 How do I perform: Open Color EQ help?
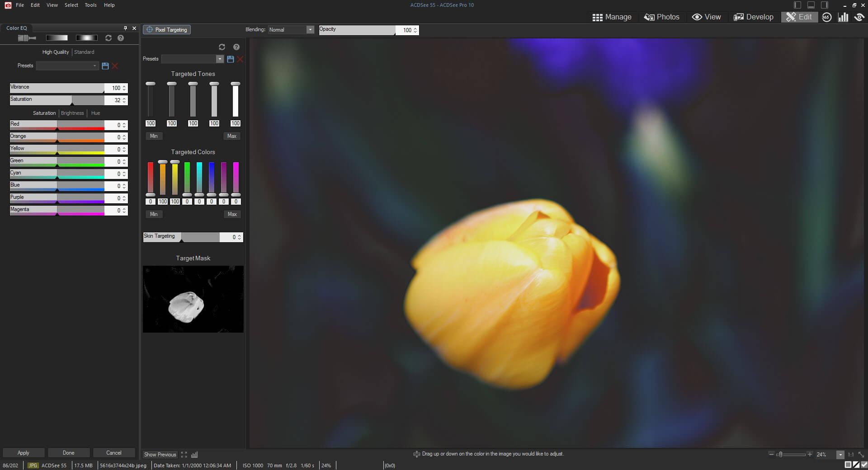click(x=120, y=38)
